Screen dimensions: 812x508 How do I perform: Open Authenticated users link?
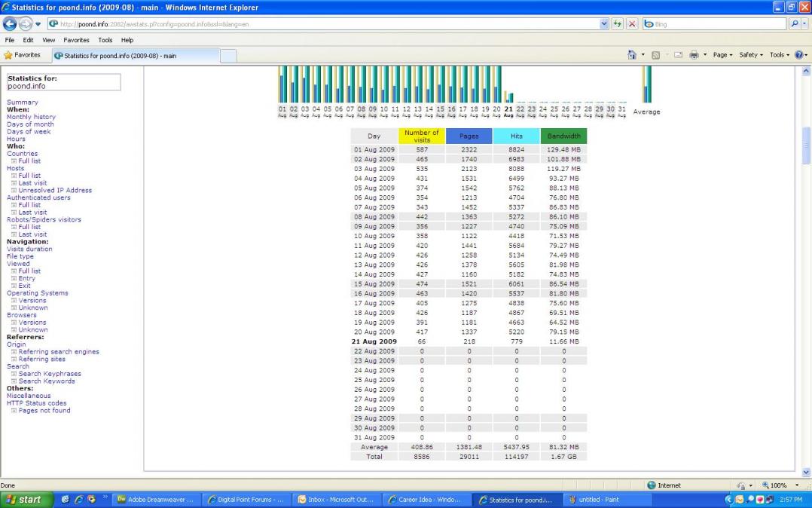pos(38,197)
